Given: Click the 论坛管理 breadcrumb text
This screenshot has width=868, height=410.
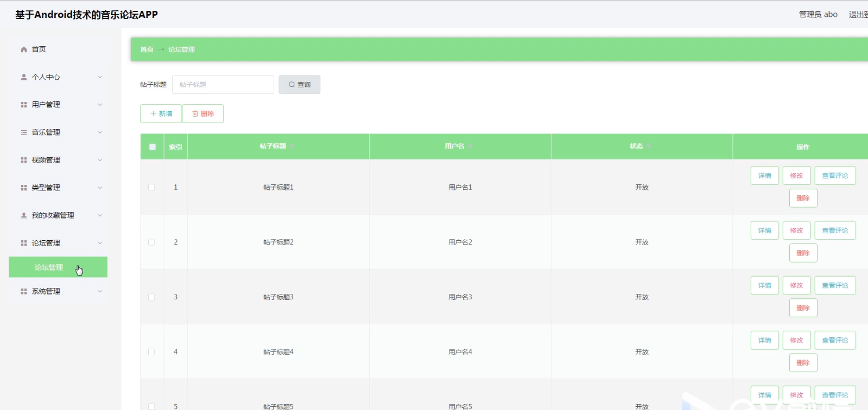Looking at the screenshot, I should click(x=181, y=49).
